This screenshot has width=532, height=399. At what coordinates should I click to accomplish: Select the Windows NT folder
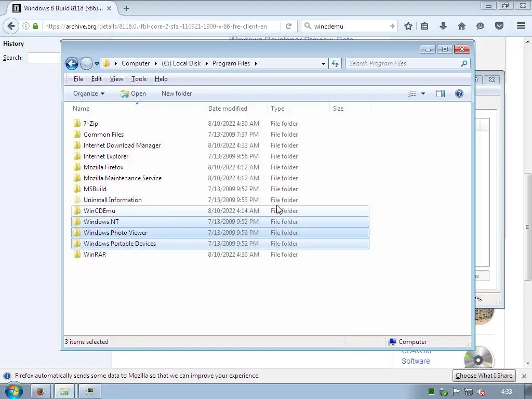[220, 221]
